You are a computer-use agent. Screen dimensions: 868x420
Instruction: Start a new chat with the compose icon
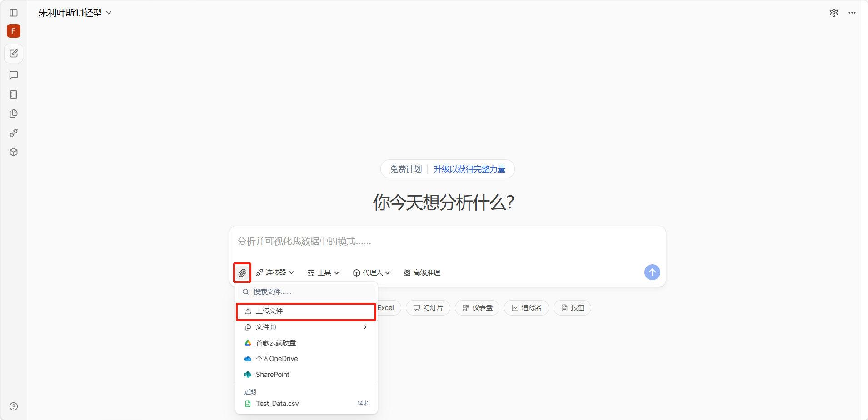tap(14, 54)
